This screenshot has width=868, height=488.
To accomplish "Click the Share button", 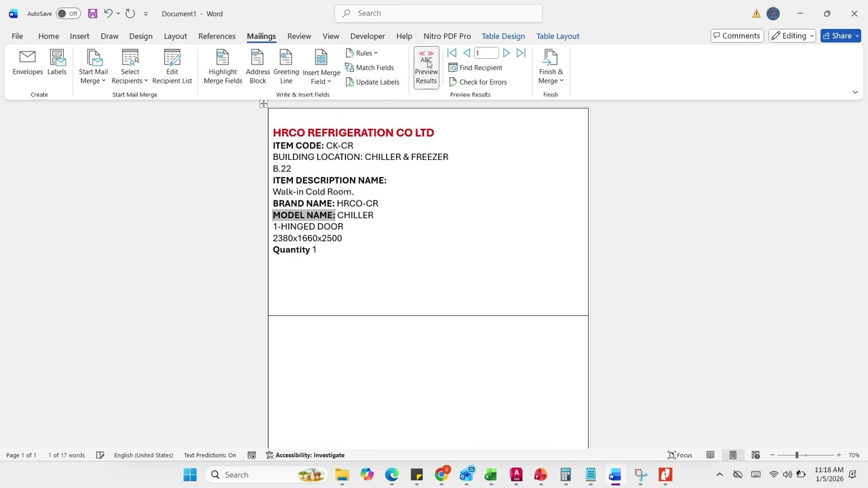I will tap(840, 36).
